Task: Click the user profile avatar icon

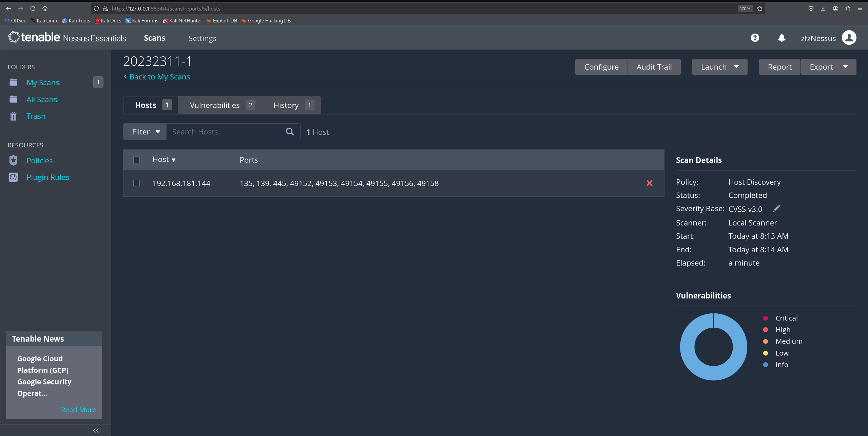Action: click(849, 38)
